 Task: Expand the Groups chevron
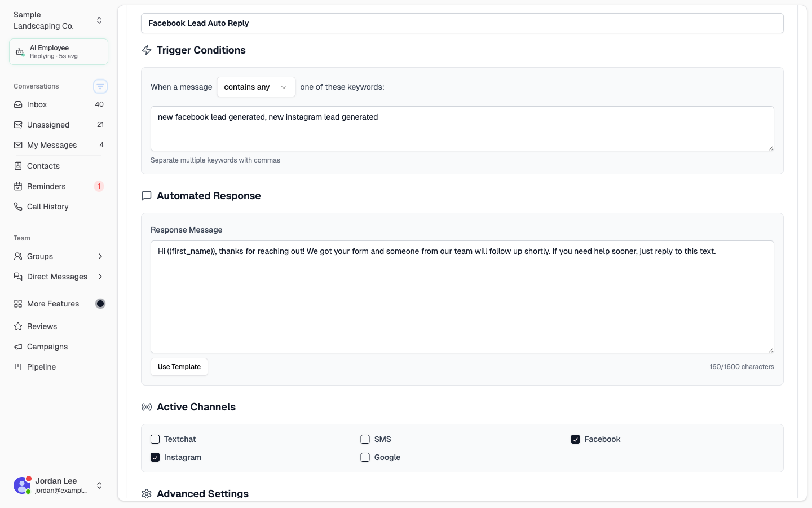(100, 256)
